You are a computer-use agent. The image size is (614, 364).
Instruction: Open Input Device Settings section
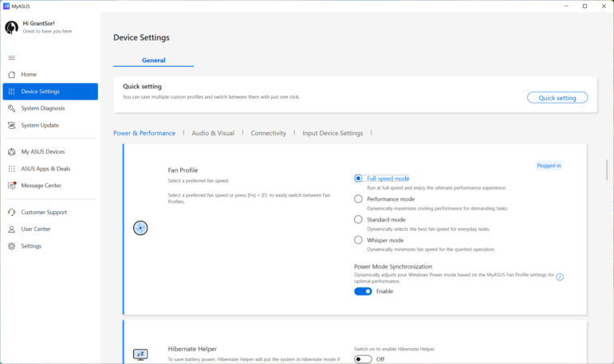point(333,133)
